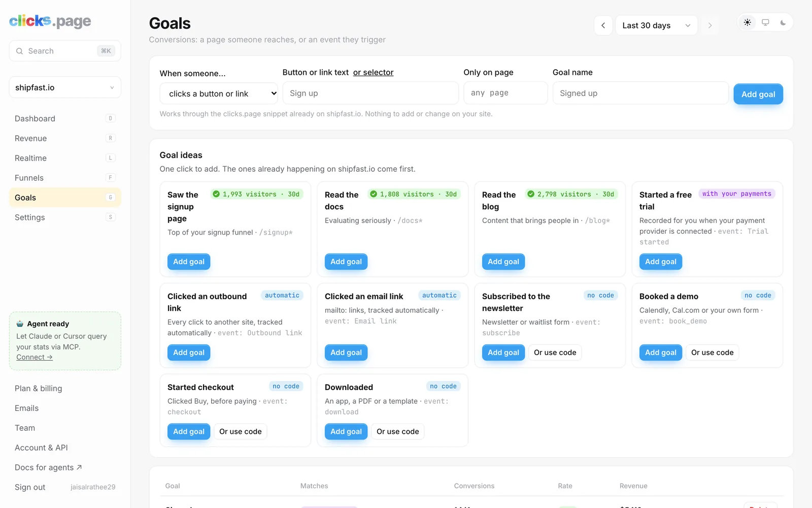Click the Conversions column header
Viewport: 812px width, 508px height.
[x=474, y=486]
